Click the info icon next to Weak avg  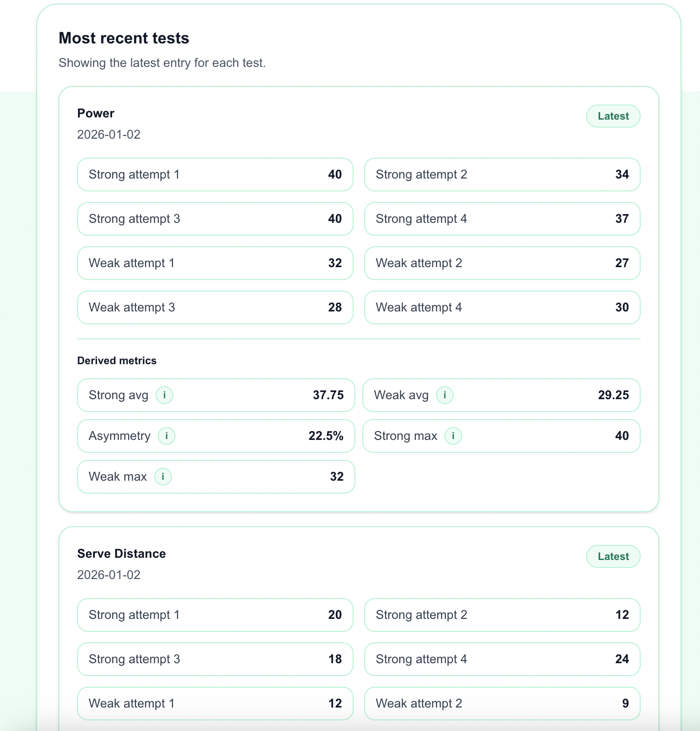point(444,395)
